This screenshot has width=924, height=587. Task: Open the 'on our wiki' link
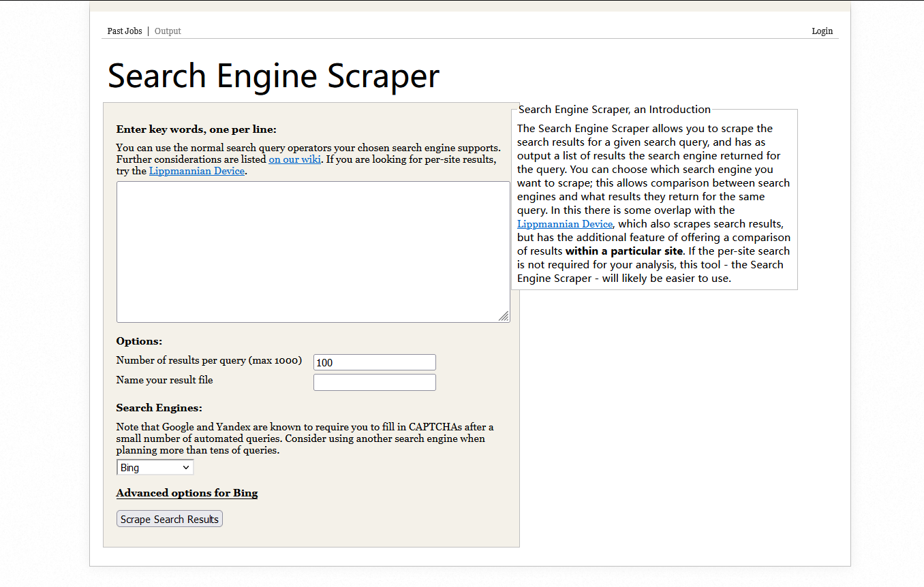pos(294,159)
